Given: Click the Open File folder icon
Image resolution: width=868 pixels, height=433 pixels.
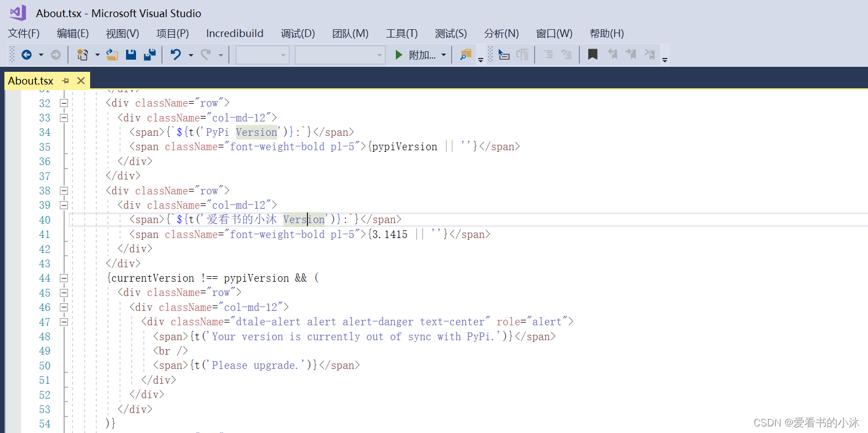Looking at the screenshot, I should (112, 55).
